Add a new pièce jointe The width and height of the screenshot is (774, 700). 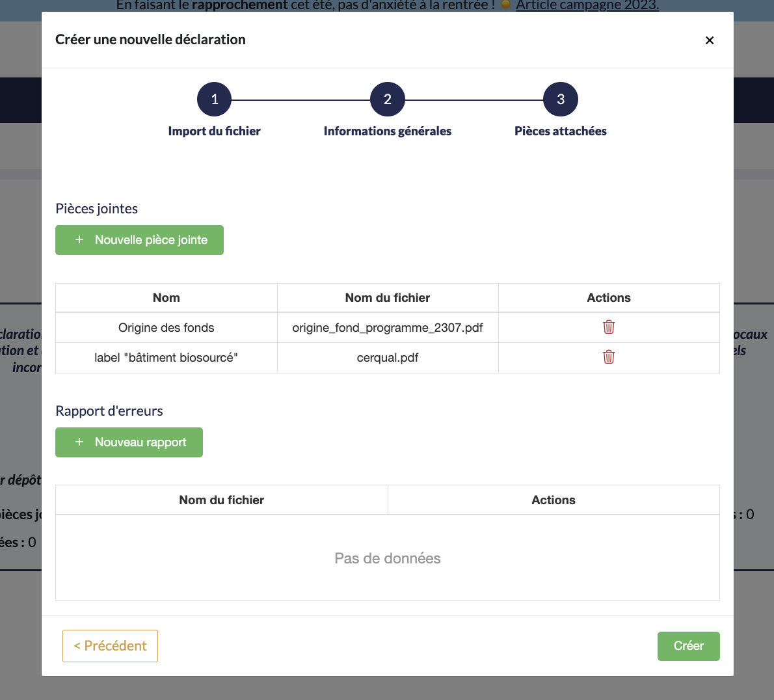[x=139, y=240]
